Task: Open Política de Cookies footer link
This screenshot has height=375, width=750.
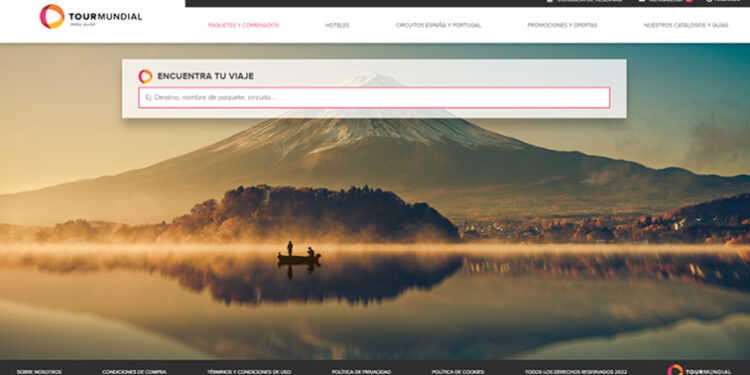Action: pos(458,372)
